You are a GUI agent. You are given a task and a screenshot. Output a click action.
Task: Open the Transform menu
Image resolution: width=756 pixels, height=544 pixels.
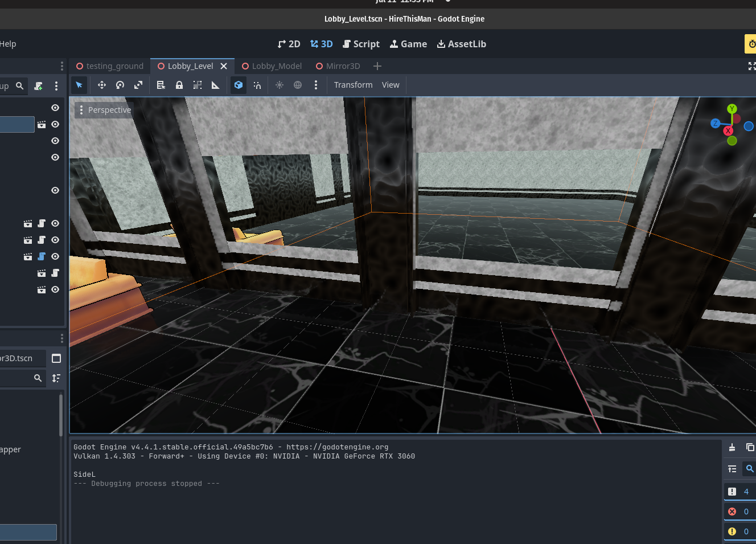click(x=353, y=85)
